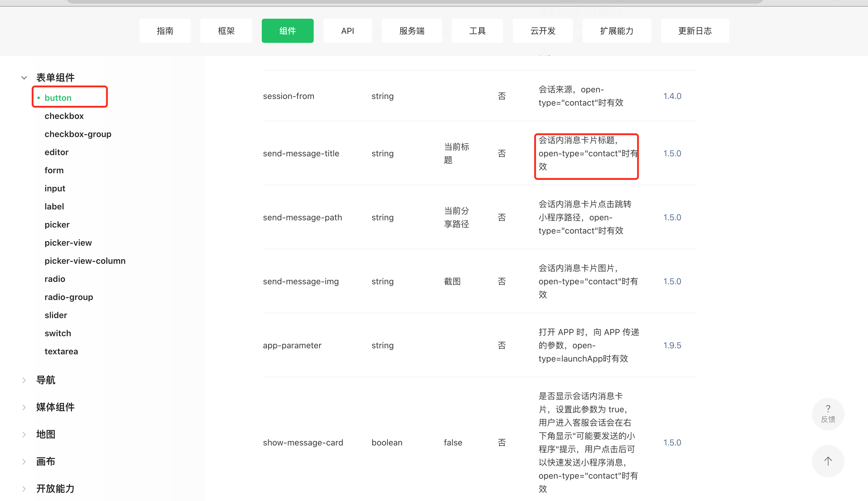Open the checkbox-group component page
The image size is (868, 501).
click(x=78, y=134)
